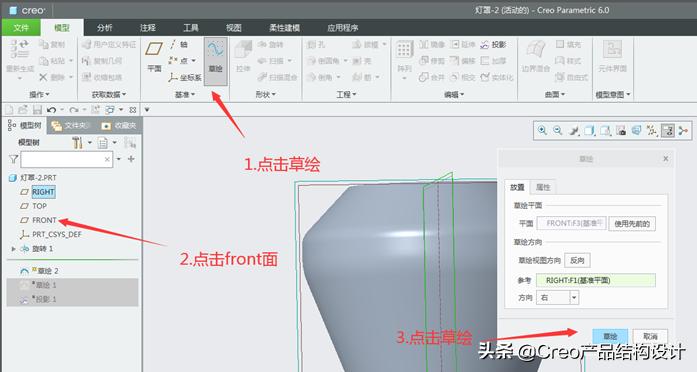Image resolution: width=697 pixels, height=372 pixels.
Task: Select the 草绘 (Sketch) tool in ribbon
Action: click(216, 61)
